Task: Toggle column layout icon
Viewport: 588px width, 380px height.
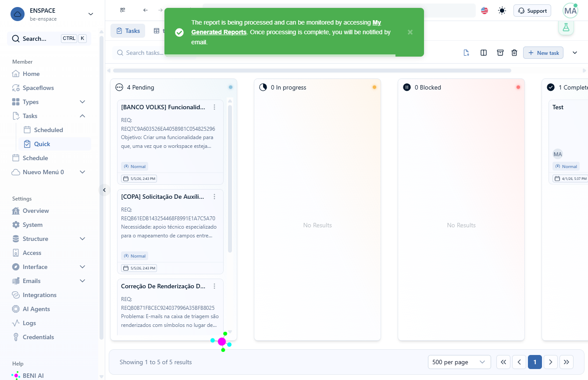Action: click(x=484, y=53)
